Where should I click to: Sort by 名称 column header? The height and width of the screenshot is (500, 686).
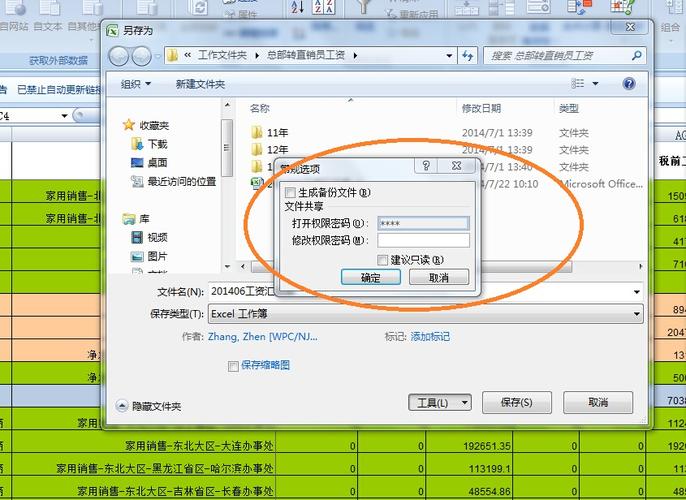(x=260, y=108)
